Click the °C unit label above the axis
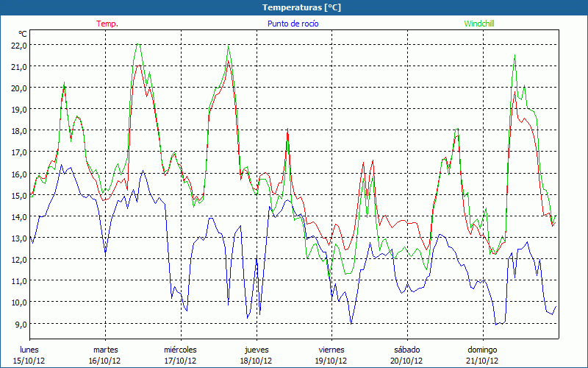 [x=22, y=34]
